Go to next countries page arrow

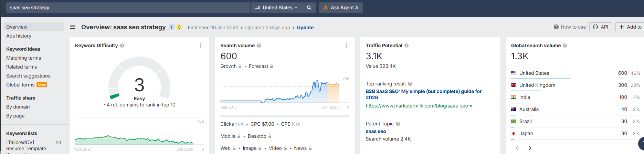[530, 148]
